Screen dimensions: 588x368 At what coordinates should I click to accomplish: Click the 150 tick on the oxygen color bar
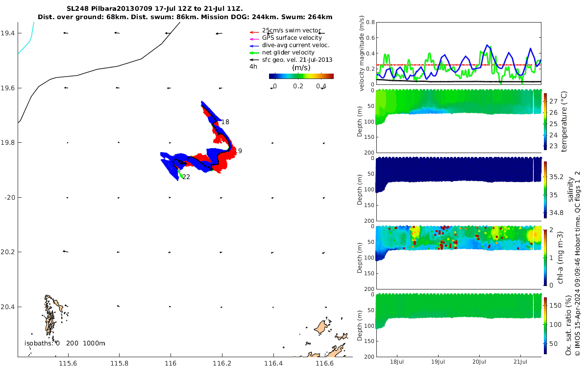pos(556,306)
